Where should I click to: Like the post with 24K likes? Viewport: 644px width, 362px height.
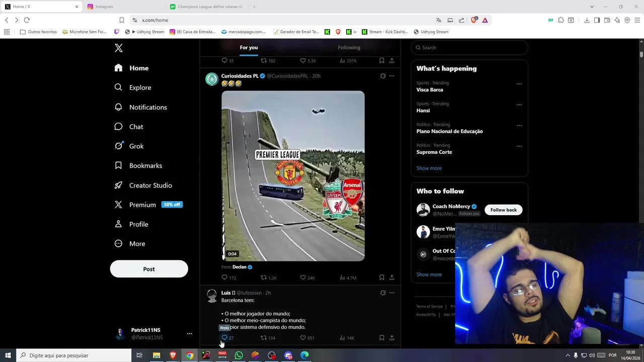click(307, 278)
